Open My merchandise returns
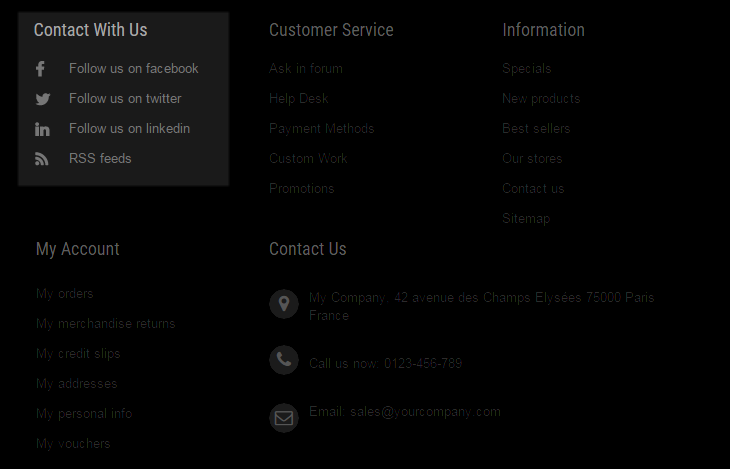Image resolution: width=730 pixels, height=469 pixels. [x=106, y=323]
